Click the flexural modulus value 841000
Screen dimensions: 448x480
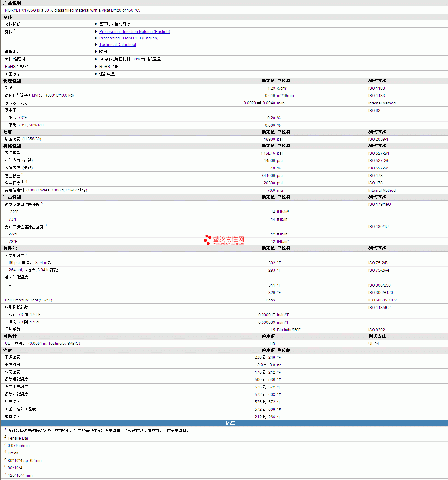click(268, 176)
